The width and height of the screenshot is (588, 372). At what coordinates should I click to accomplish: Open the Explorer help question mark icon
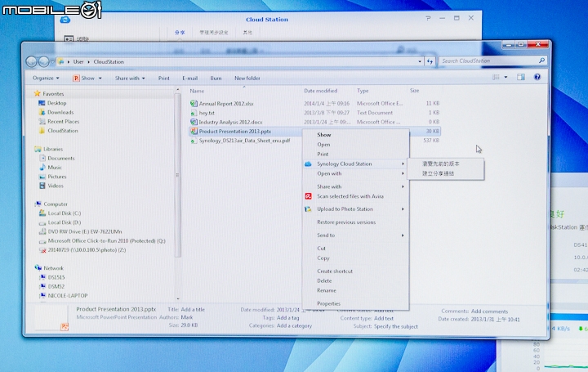(x=537, y=77)
